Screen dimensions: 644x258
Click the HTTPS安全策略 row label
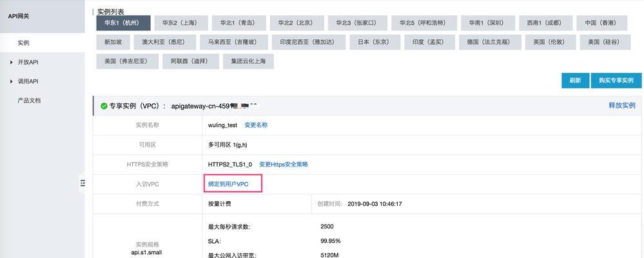(147, 164)
